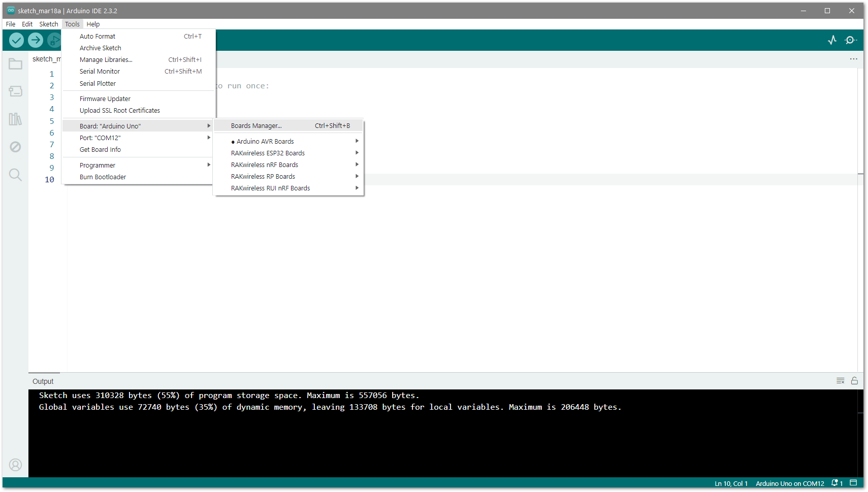
Task: Click Arduino Uno on COM12 status entry
Action: tap(790, 483)
